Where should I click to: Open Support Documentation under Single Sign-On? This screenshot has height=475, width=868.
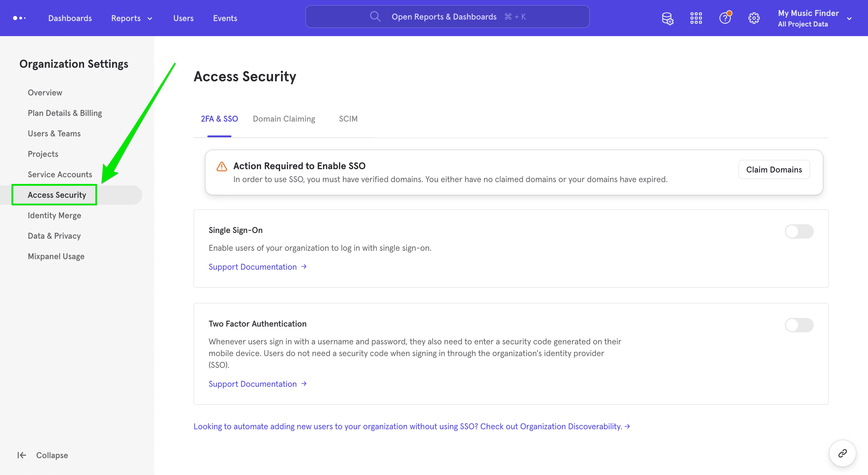click(253, 267)
